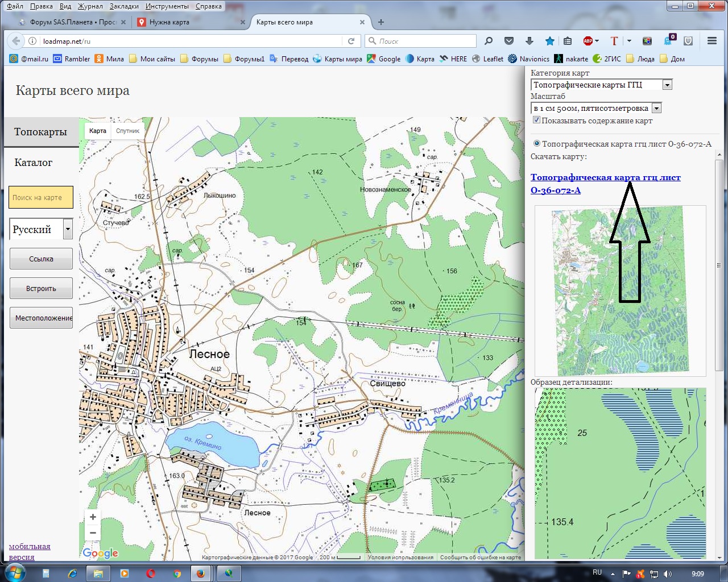This screenshot has width=728, height=582.
Task: Open the Закладки menu
Action: (124, 6)
